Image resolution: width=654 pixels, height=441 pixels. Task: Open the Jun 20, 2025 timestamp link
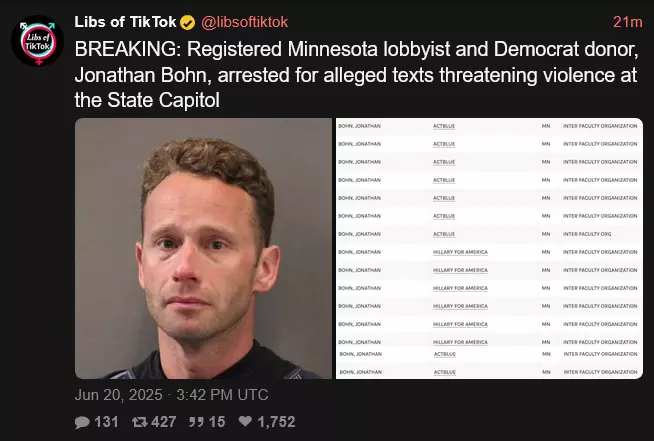pyautogui.click(x=171, y=395)
